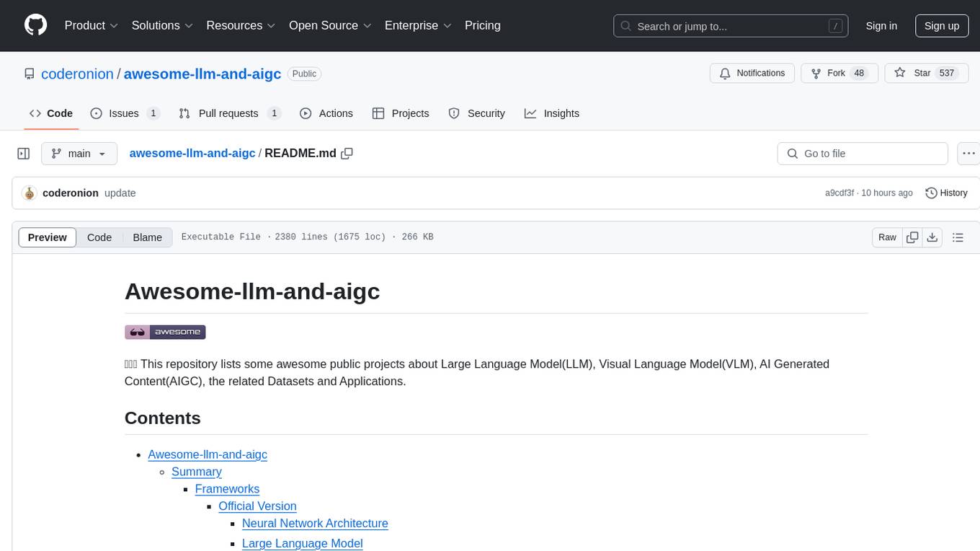Copy the raw file contents
980x551 pixels.
pyautogui.click(x=912, y=237)
